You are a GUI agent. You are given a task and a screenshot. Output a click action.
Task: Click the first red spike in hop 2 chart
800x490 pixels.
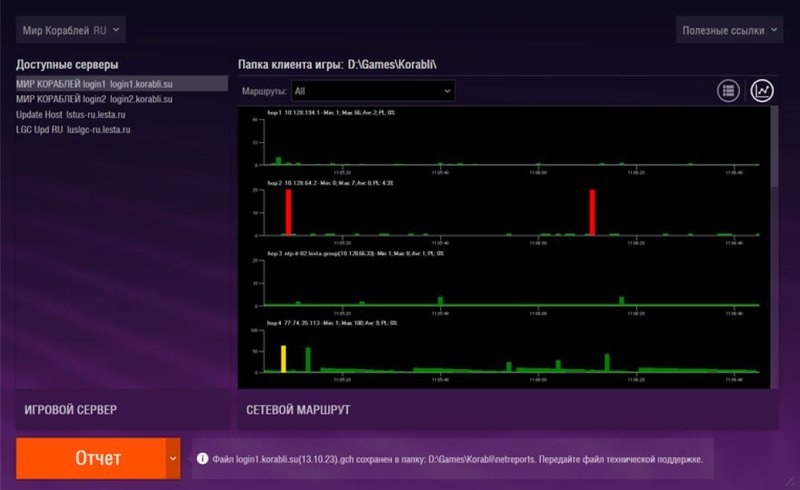(x=289, y=212)
